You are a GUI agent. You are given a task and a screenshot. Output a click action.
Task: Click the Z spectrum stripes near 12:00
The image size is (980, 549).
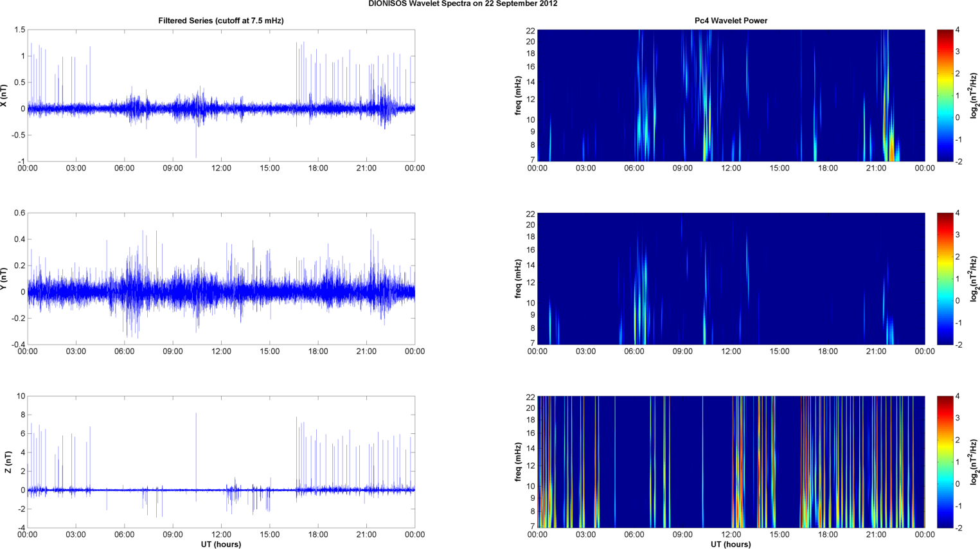(737, 462)
